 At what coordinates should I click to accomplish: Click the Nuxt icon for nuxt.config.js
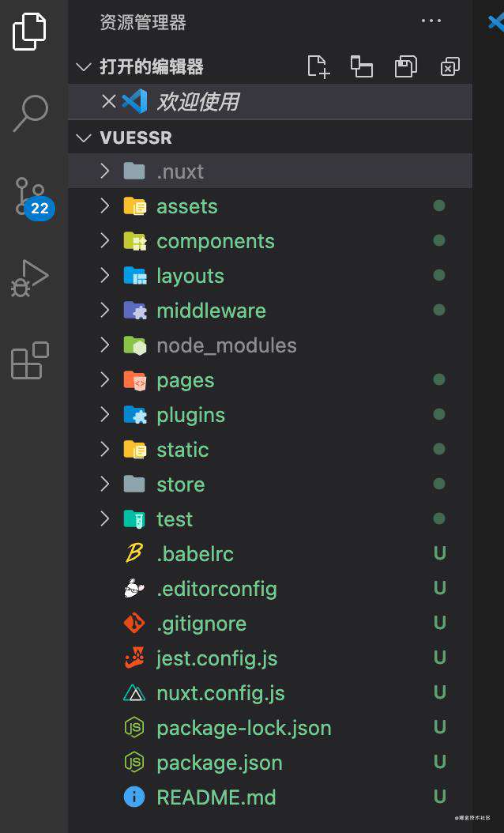[x=134, y=693]
